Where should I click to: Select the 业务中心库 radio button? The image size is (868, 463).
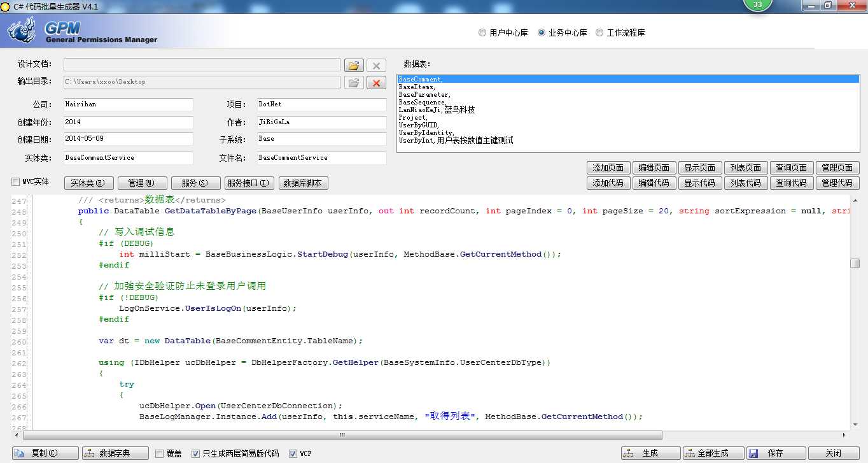pos(542,32)
